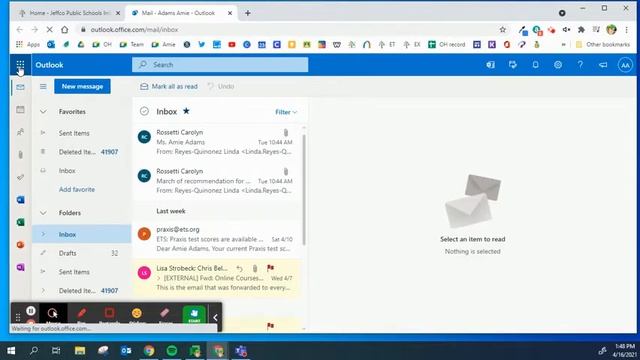This screenshot has width=640, height=360.
Task: Open OH record bookmark
Action: point(447,44)
